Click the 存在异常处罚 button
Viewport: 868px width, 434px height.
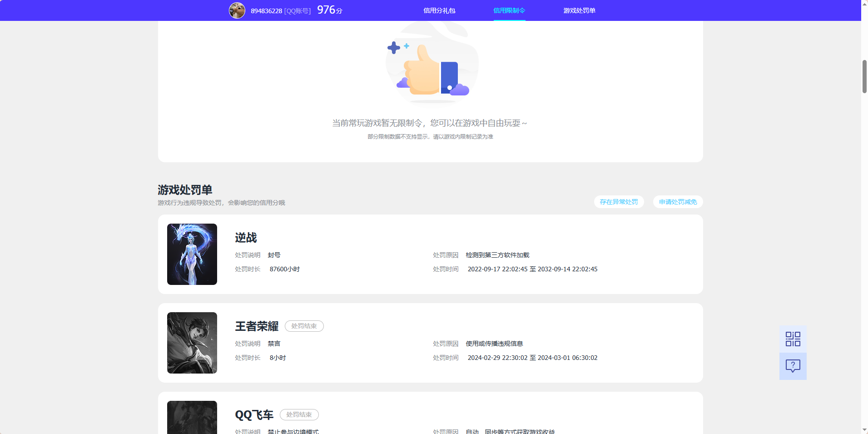[x=619, y=202]
